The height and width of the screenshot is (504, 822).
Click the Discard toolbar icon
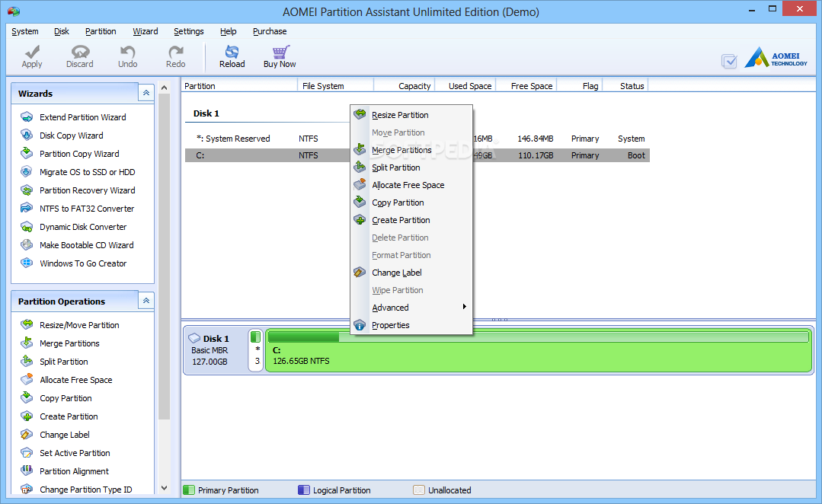click(80, 51)
